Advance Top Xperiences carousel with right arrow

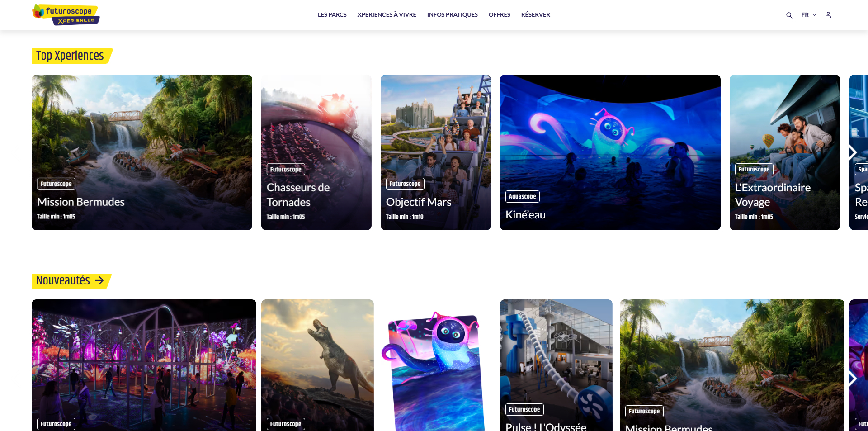853,152
